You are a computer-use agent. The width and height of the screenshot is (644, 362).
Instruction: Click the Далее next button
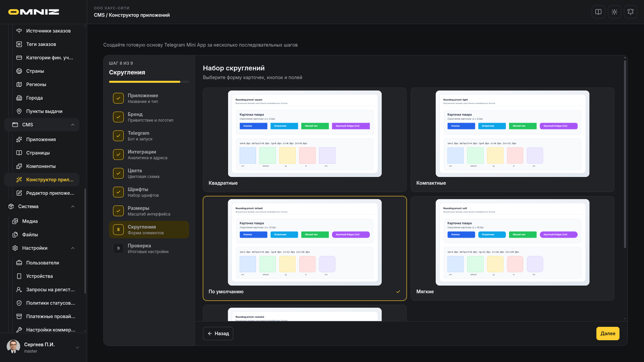coord(608,333)
